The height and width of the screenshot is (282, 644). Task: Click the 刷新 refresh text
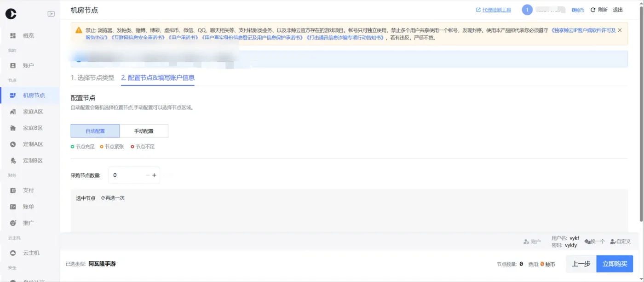coord(603,10)
